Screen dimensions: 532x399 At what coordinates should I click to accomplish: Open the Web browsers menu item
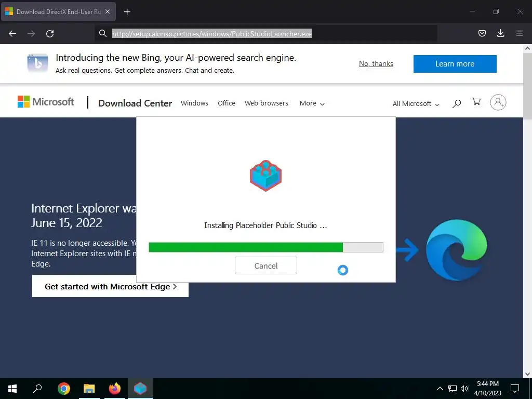(267, 103)
